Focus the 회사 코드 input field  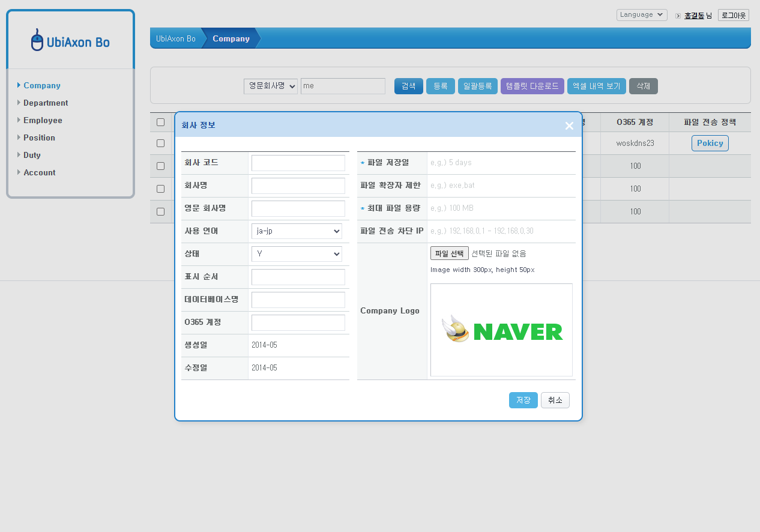(298, 163)
